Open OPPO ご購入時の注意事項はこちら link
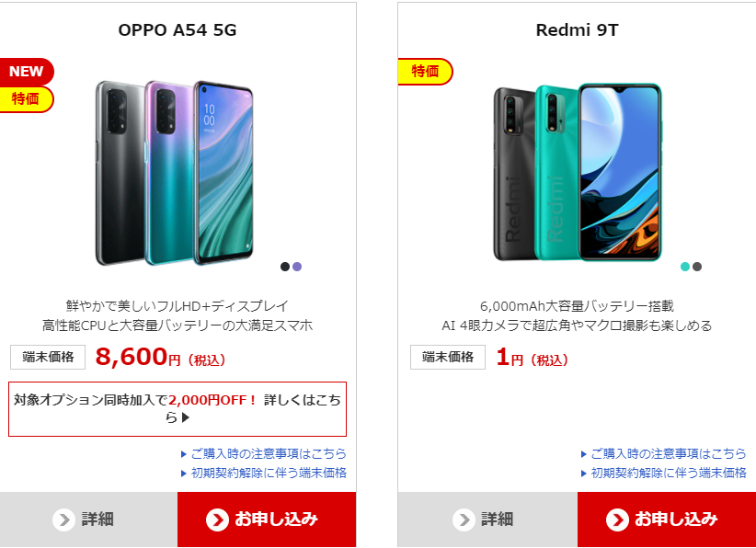The image size is (756, 548). [x=264, y=453]
